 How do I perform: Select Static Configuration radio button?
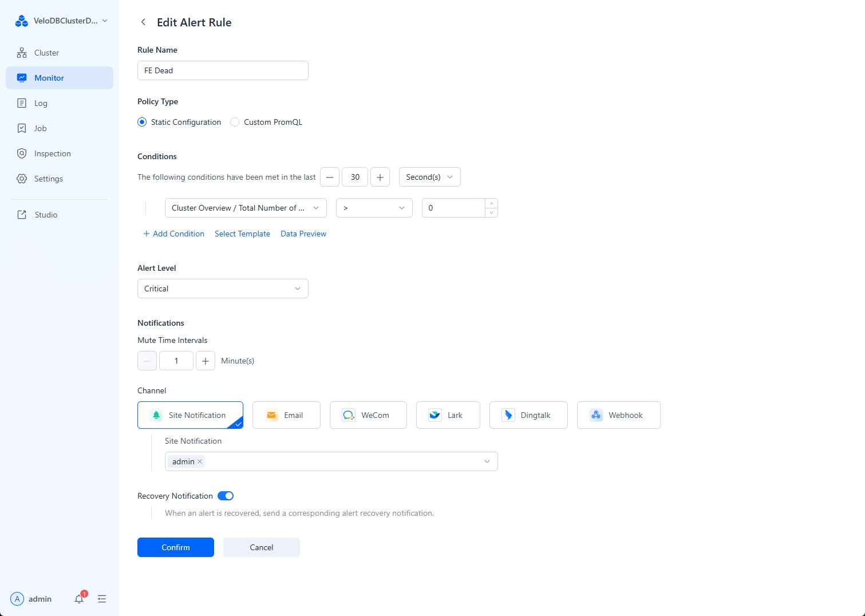pyautogui.click(x=142, y=122)
